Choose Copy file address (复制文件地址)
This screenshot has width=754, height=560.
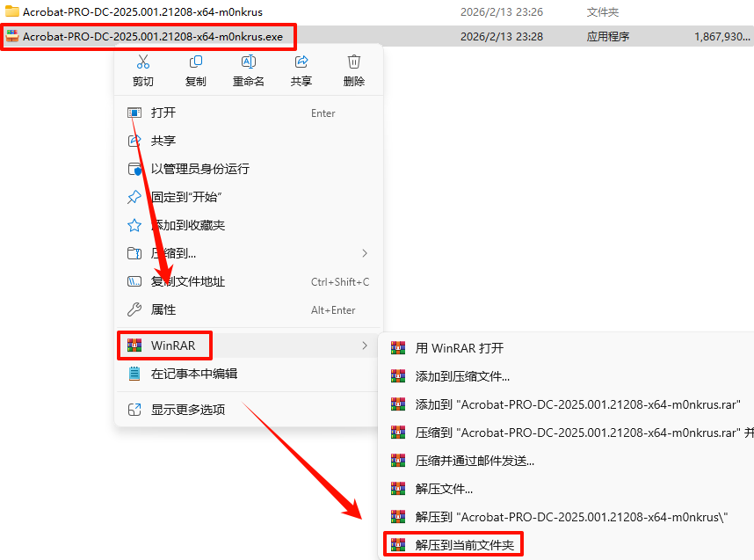point(249,281)
